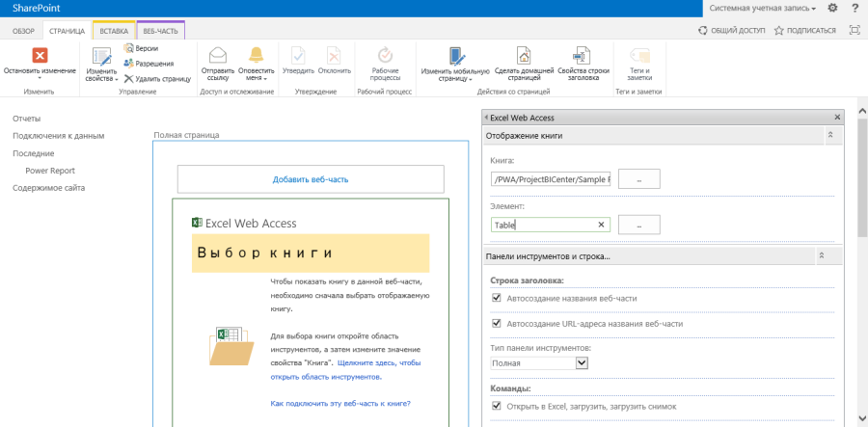Switch to the ОБЗОР ribbon tab
Image resolution: width=868 pixels, height=427 pixels.
[24, 31]
